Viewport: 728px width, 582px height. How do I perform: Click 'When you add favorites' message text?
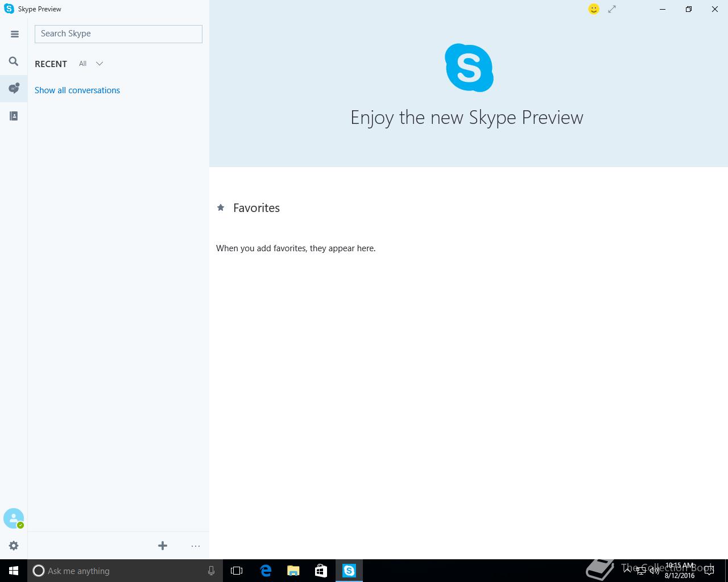296,248
